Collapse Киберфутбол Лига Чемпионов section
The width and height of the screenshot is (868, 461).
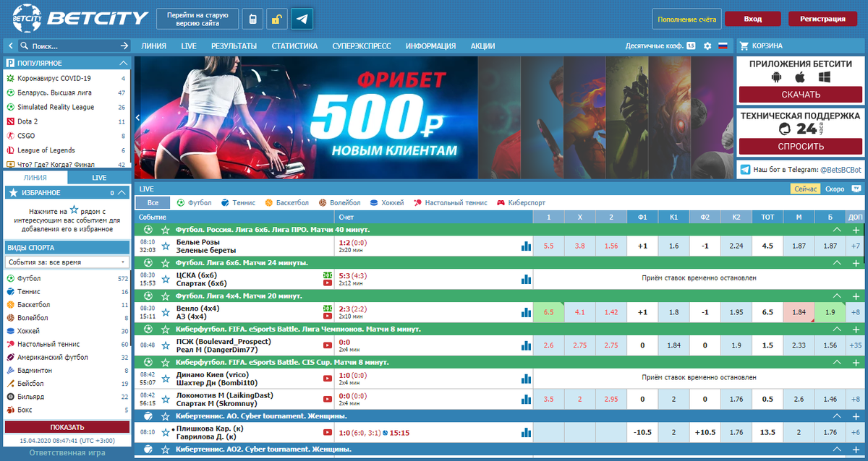pyautogui.click(x=837, y=329)
